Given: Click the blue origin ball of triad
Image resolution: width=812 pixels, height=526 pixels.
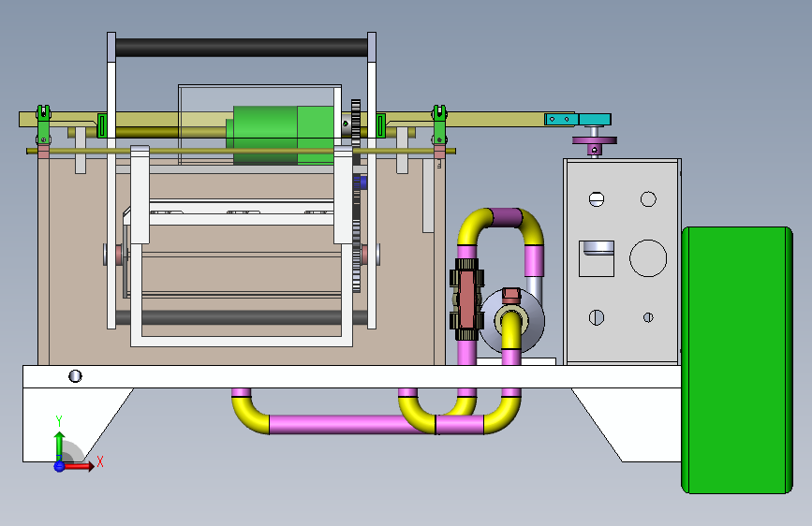Looking at the screenshot, I should [59, 466].
